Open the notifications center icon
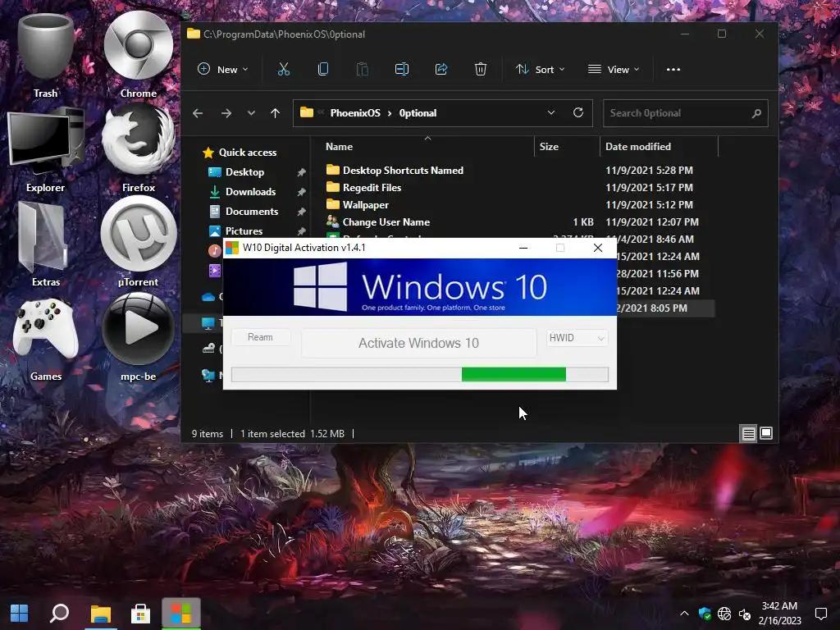The width and height of the screenshot is (840, 630). [820, 614]
